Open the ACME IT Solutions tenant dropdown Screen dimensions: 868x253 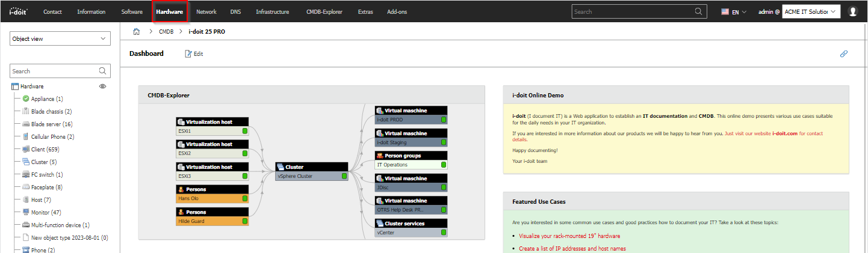pos(811,11)
